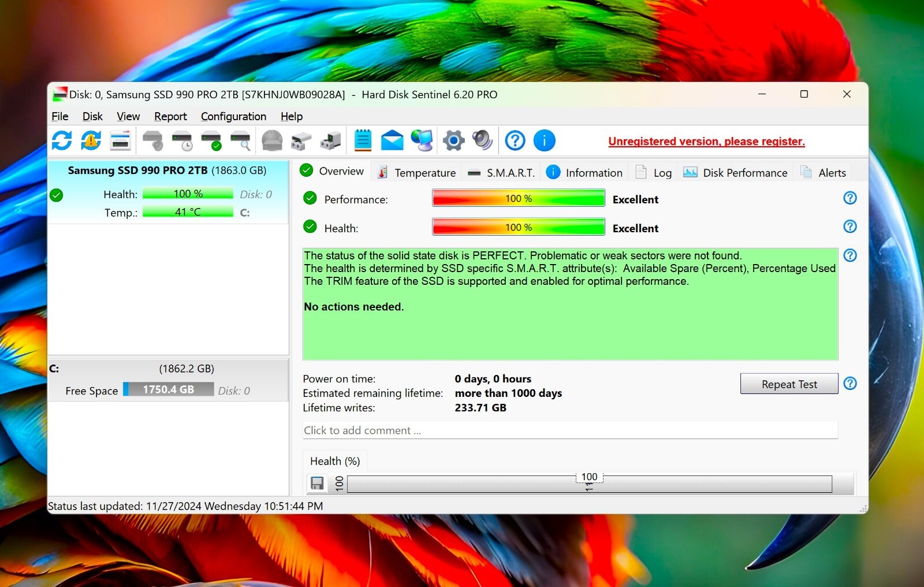Viewport: 924px width, 587px height.
Task: Click the disk with magnifier surface test icon
Action: (x=240, y=140)
